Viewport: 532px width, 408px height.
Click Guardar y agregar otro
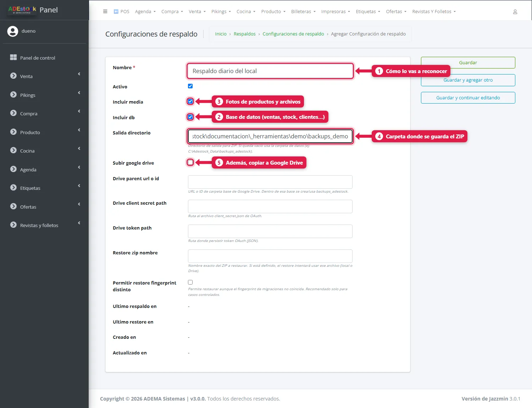click(468, 80)
